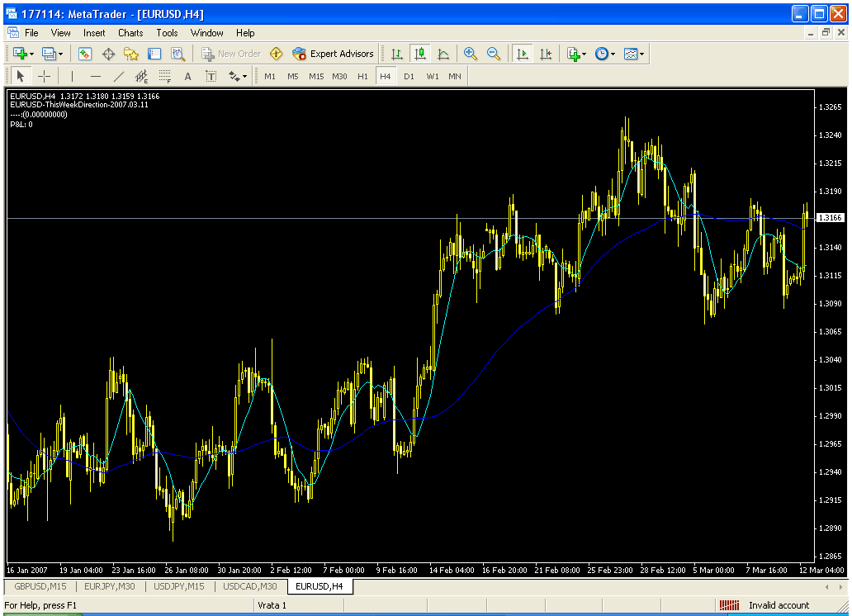Open the Profiles toolbar icon
This screenshot has height=616, width=852.
[x=49, y=54]
